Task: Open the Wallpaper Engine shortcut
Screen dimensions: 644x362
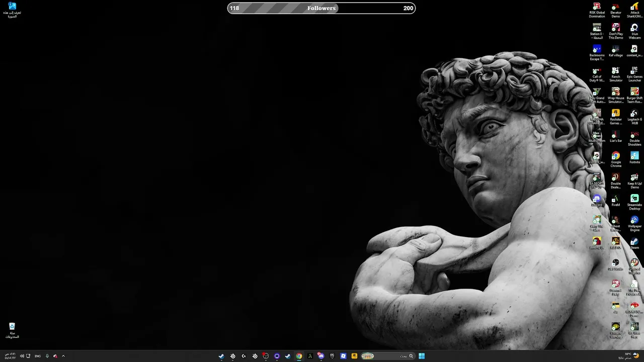Action: pos(634,224)
